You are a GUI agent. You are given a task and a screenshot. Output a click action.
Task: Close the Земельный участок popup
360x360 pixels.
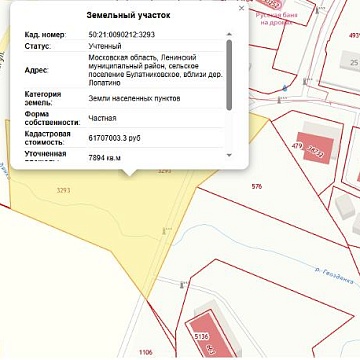[x=242, y=8]
